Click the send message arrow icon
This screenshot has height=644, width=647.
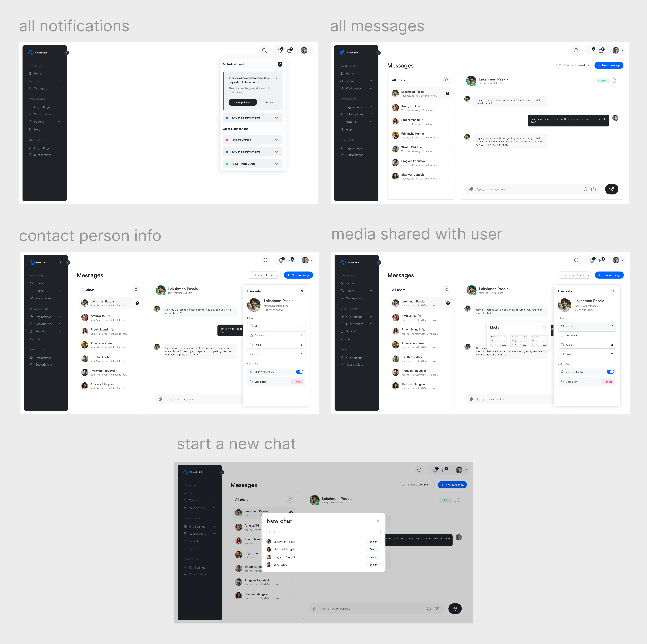pyautogui.click(x=612, y=189)
